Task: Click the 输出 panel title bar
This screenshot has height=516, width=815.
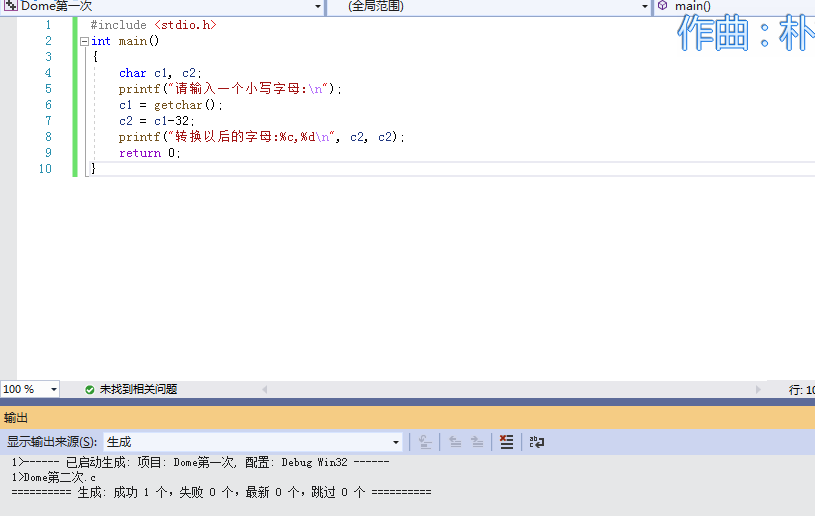Action: [408, 417]
